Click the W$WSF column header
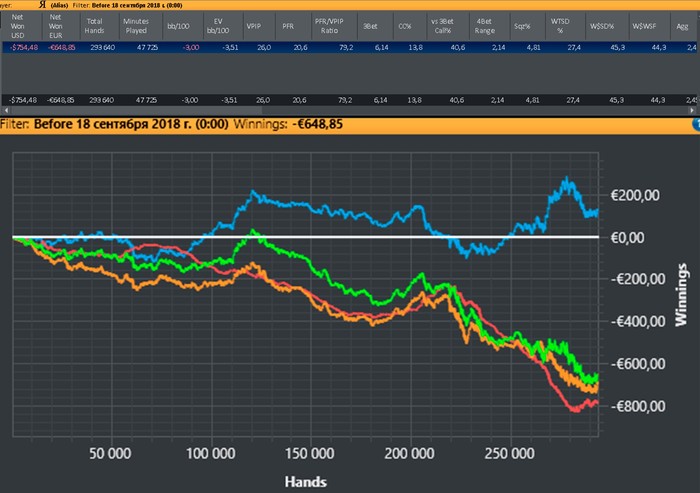The image size is (700, 493). coord(650,26)
